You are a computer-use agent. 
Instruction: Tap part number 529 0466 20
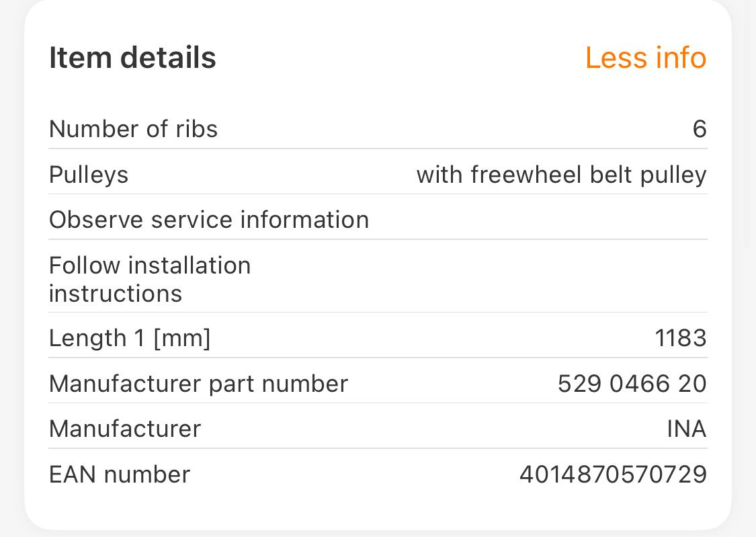[632, 384]
